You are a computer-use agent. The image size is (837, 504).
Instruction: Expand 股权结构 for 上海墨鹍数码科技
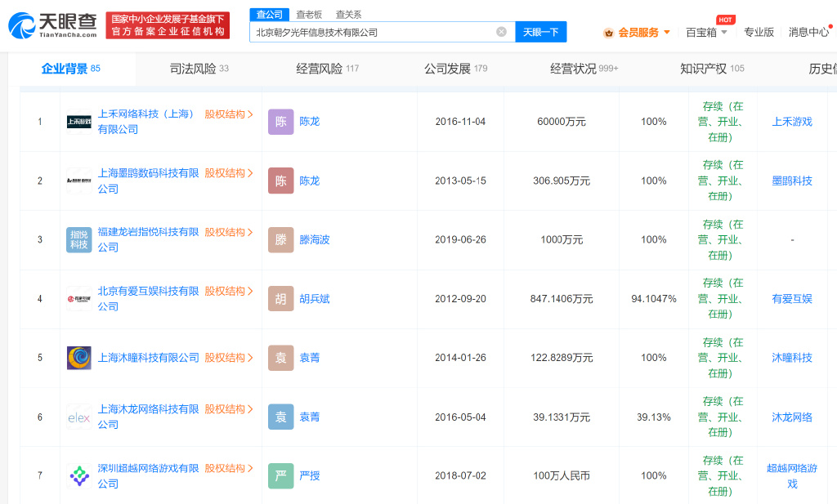pos(229,173)
